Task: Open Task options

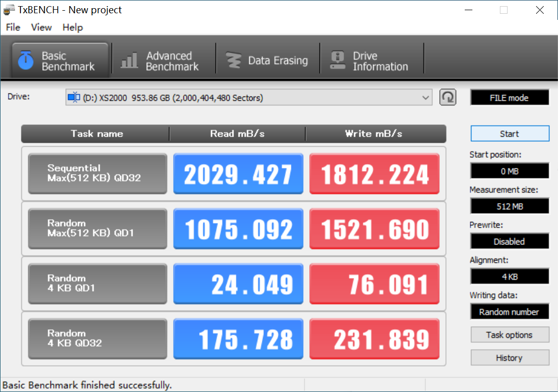Action: 510,334
